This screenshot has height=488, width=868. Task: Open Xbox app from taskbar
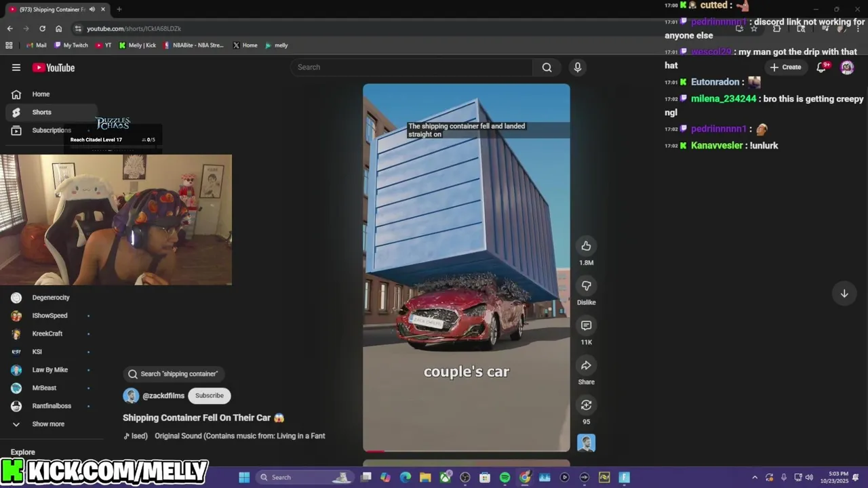point(445,477)
